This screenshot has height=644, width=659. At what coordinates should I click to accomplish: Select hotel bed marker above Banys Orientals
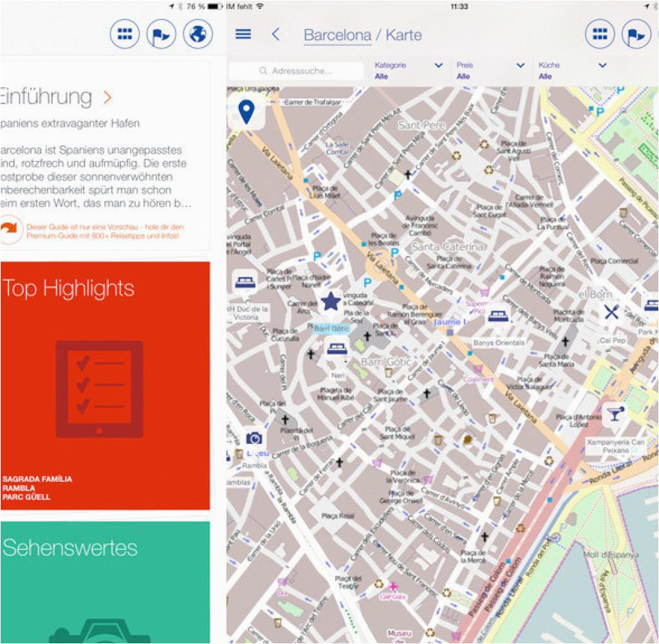coord(499,316)
